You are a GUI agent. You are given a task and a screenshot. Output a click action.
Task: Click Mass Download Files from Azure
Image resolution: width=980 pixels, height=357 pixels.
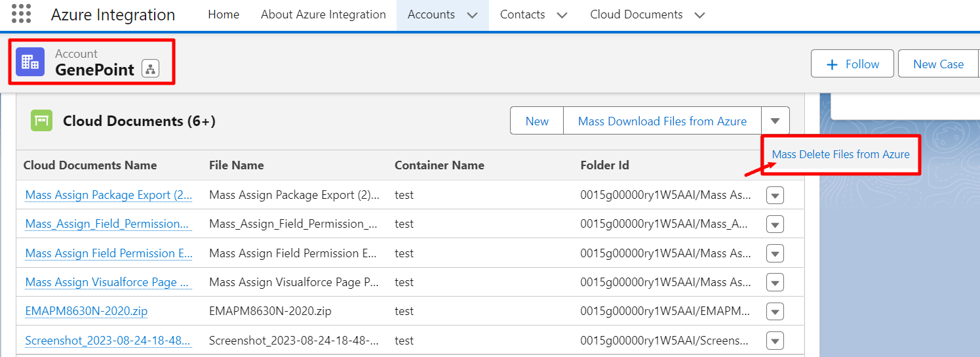pyautogui.click(x=662, y=121)
